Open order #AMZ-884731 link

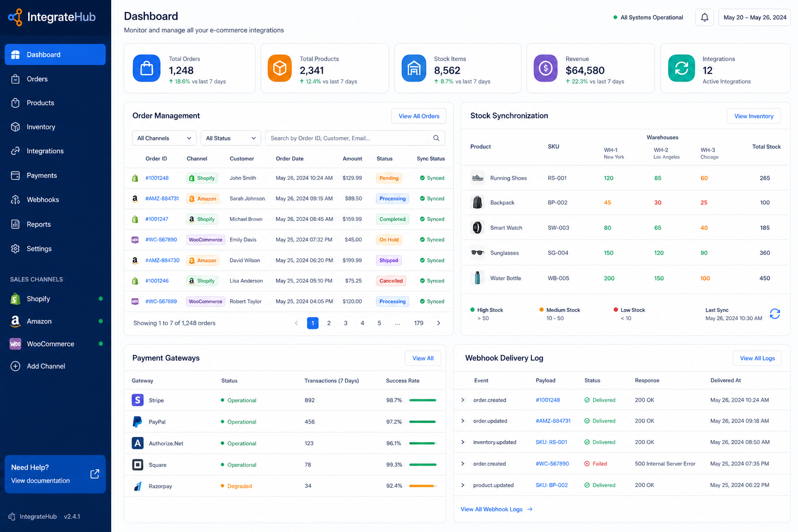click(162, 198)
